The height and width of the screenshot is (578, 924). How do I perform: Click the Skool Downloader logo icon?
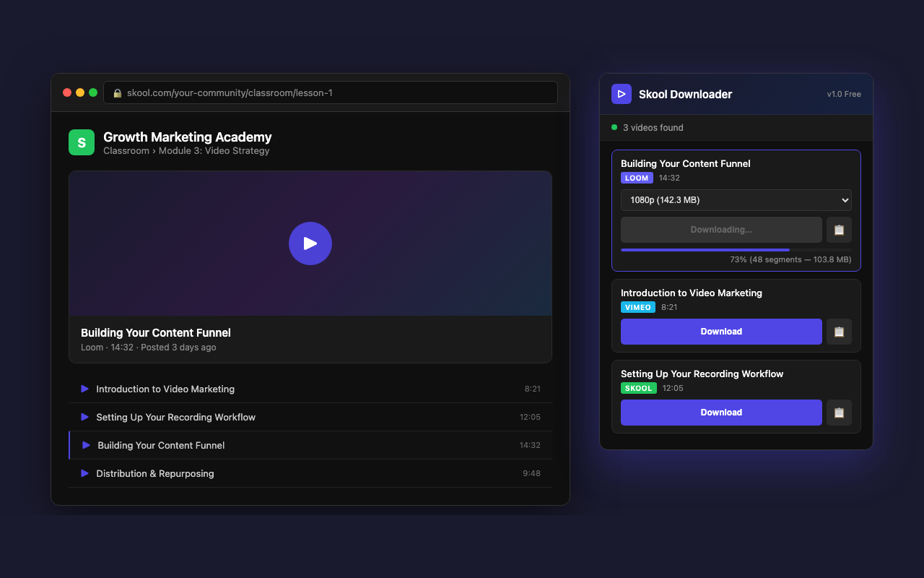coord(622,94)
